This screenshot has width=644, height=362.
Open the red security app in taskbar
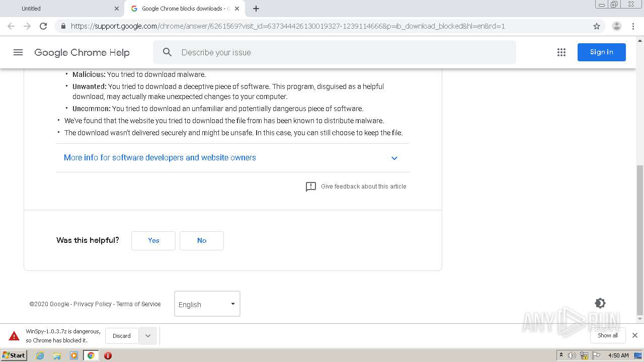click(108, 355)
